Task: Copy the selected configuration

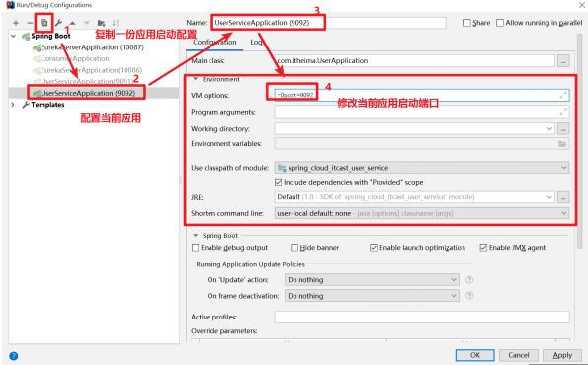Action: pyautogui.click(x=43, y=23)
